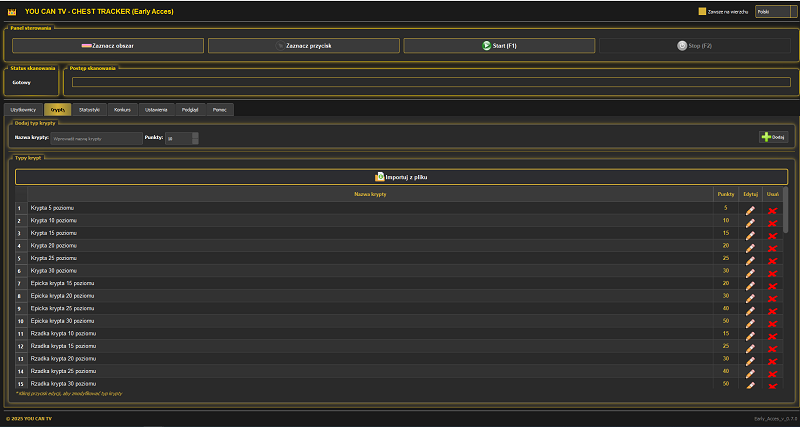Switch to the Użytkownicy tab
The image size is (800, 427).
tap(23, 110)
